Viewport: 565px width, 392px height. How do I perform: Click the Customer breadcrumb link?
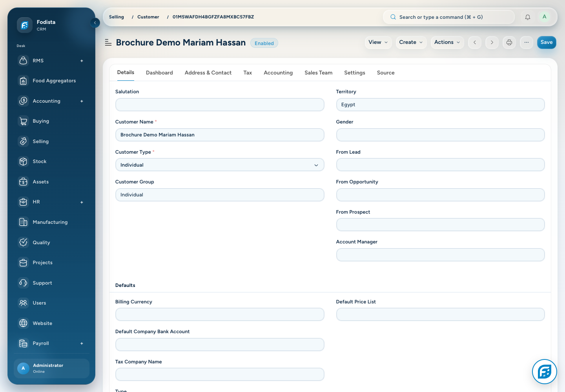148,17
